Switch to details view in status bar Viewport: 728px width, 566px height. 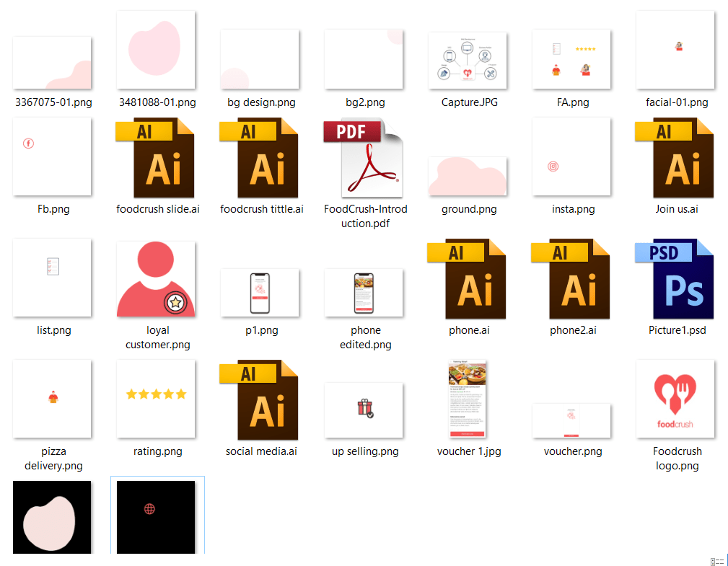point(713,561)
